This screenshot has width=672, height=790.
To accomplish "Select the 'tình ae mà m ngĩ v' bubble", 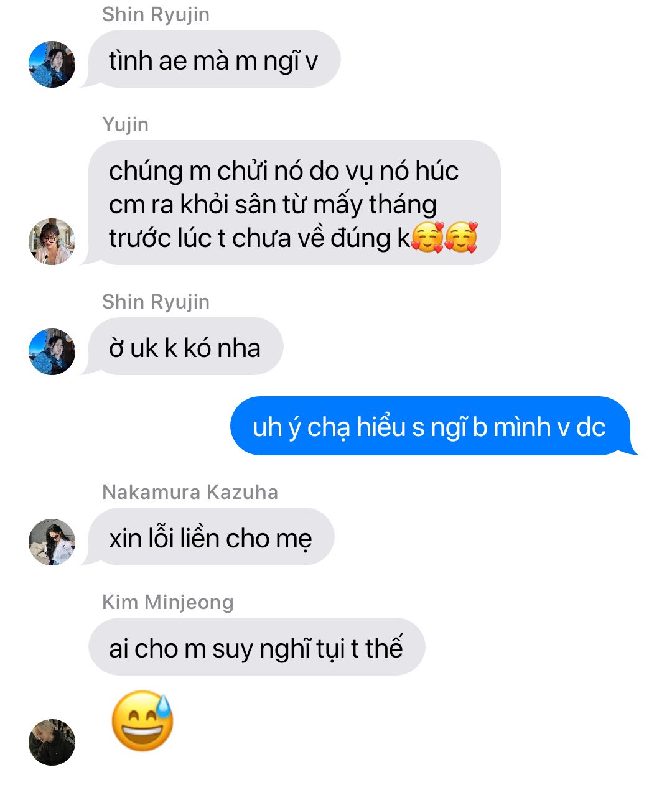I will (214, 59).
